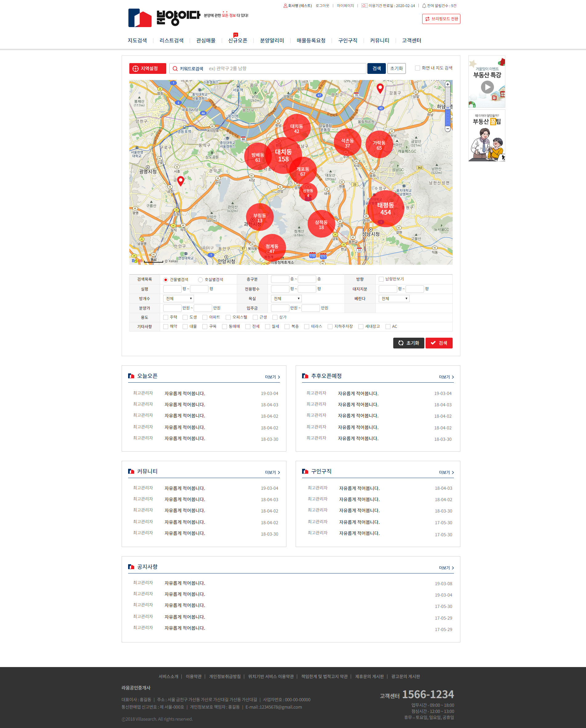Click the 대치동 158 cluster marker
Screen dimensions: 586x728
[x=283, y=155]
